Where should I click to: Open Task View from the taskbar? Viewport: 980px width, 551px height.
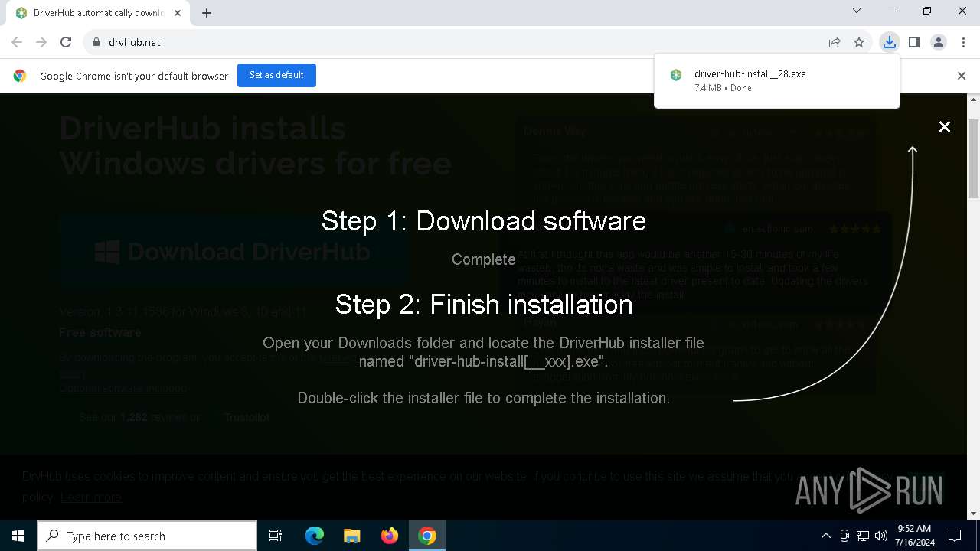[x=276, y=536]
